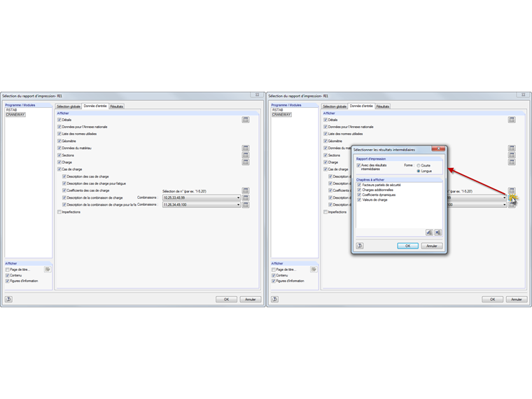Enable Page de titre checkbox, left window
The width and height of the screenshot is (532, 399).
click(7, 269)
